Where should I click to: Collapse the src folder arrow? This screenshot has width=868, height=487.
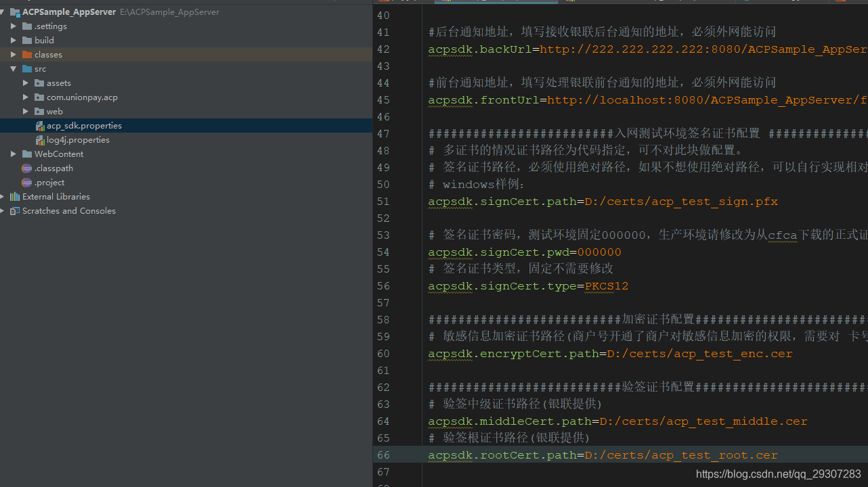[x=14, y=69]
